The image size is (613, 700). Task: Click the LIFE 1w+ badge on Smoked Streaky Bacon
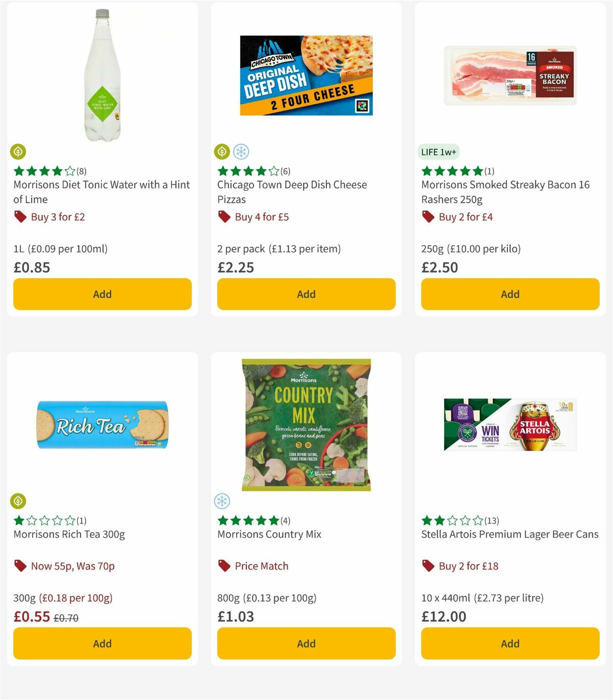[x=438, y=152]
